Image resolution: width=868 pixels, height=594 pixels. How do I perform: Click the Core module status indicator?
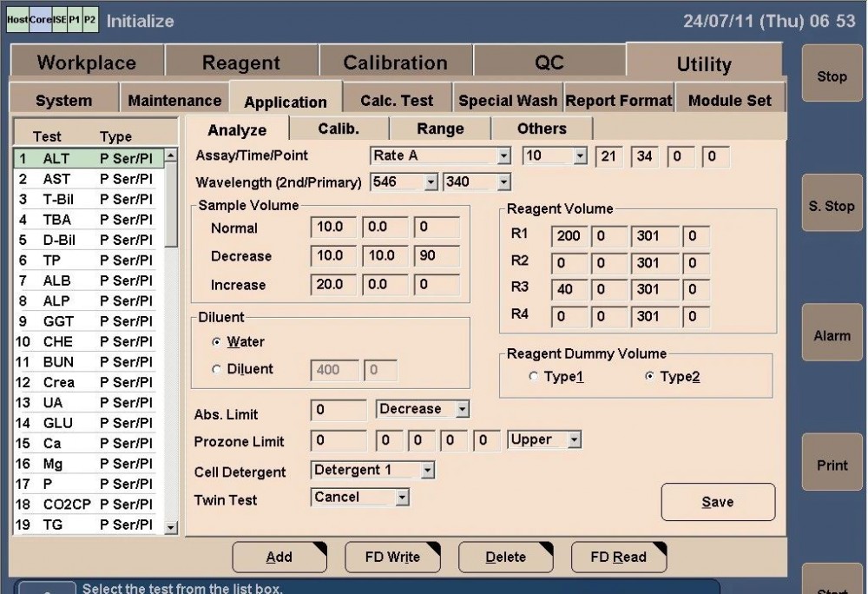(x=40, y=19)
